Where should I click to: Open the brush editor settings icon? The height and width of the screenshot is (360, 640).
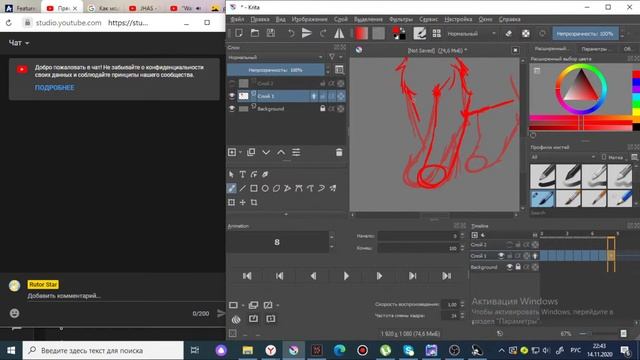[x=420, y=33]
